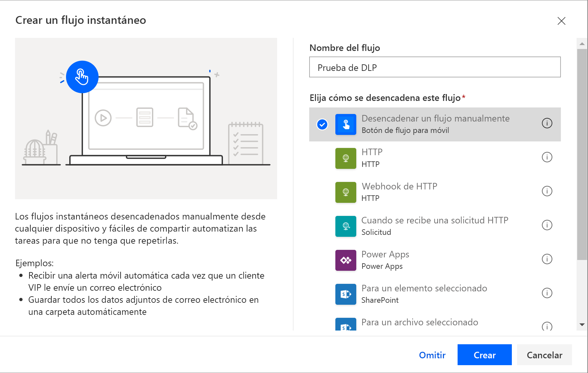Open info for 'Para un elemento seleccionado'

coord(547,293)
